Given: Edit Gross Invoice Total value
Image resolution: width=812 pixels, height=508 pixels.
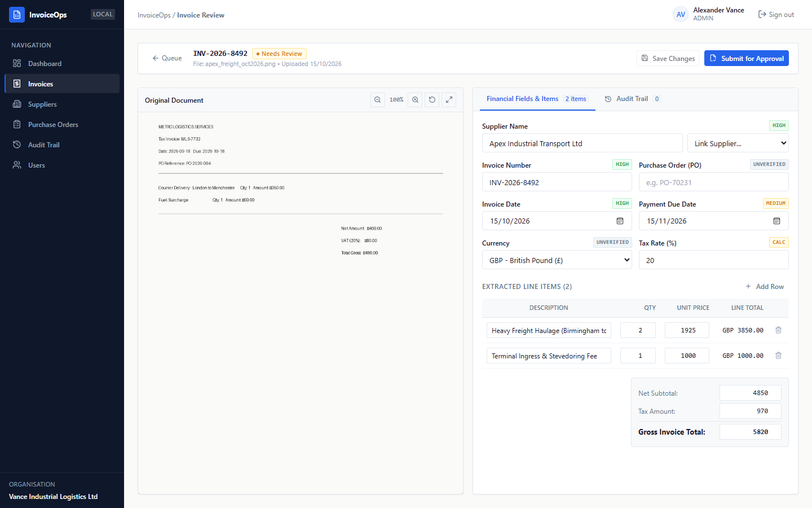Looking at the screenshot, I should (x=751, y=432).
